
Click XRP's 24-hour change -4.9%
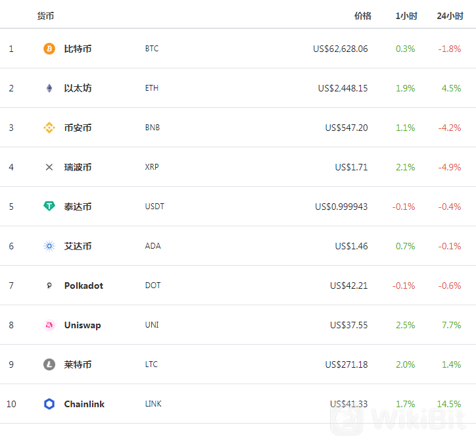pyautogui.click(x=450, y=167)
